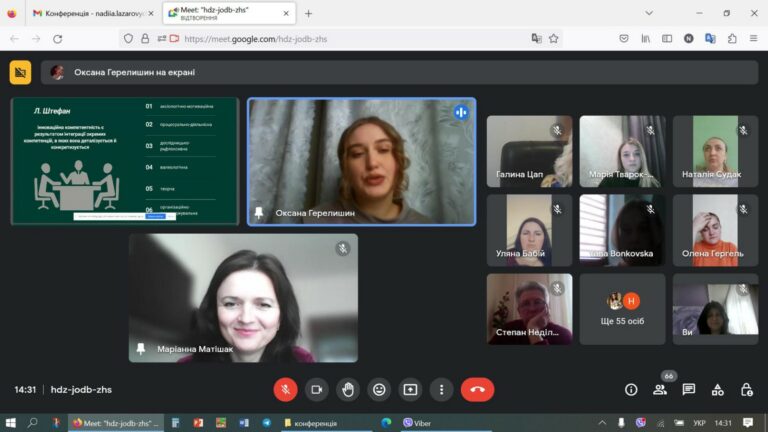Unmute the microphone in Meet controls
This screenshot has width=768, height=432.
285,390
